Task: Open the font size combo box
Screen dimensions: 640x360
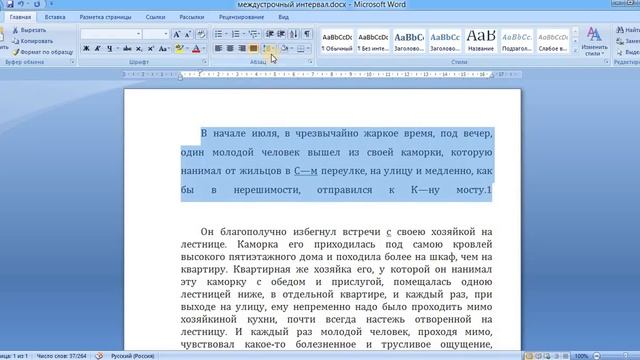Action: click(x=156, y=34)
